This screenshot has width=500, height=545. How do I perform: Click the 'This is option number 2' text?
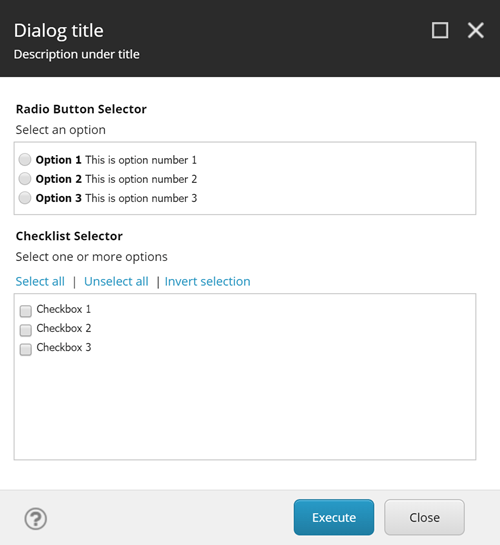(x=141, y=179)
